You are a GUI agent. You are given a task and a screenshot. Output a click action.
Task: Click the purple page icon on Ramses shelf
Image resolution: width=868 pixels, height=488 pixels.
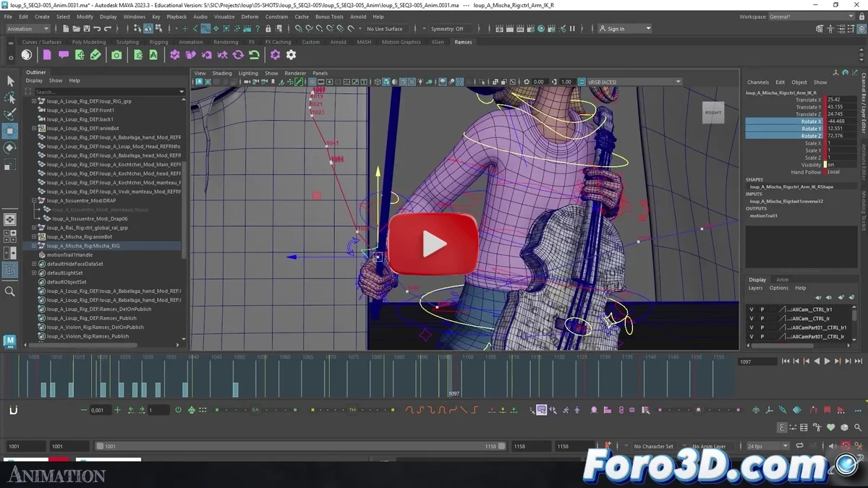click(x=47, y=55)
